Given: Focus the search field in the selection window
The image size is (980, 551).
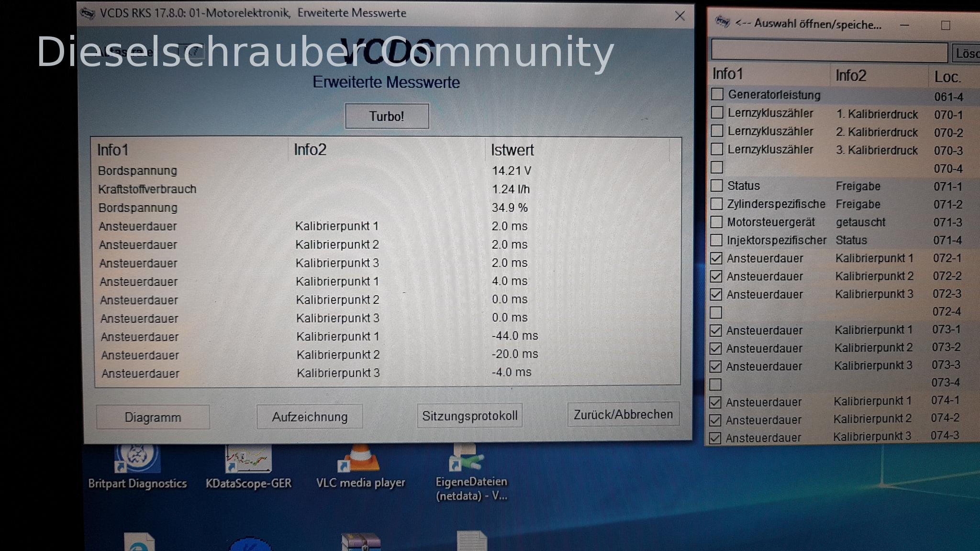Looking at the screenshot, I should point(829,51).
